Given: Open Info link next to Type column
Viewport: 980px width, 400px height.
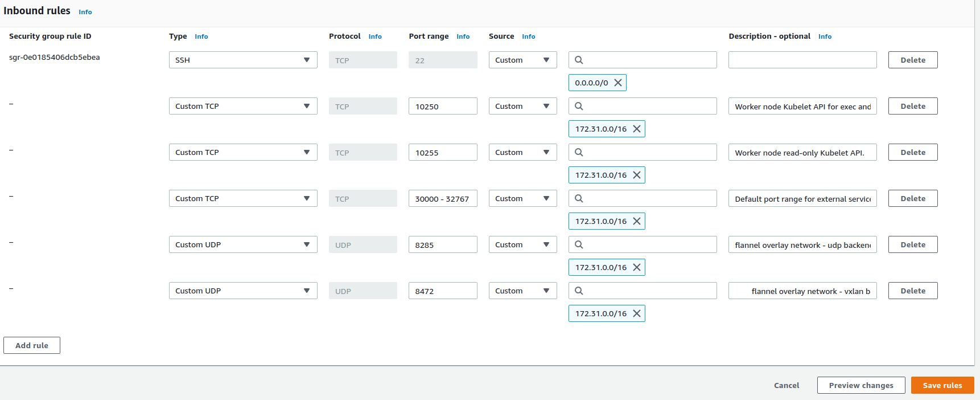Looking at the screenshot, I should (x=201, y=36).
